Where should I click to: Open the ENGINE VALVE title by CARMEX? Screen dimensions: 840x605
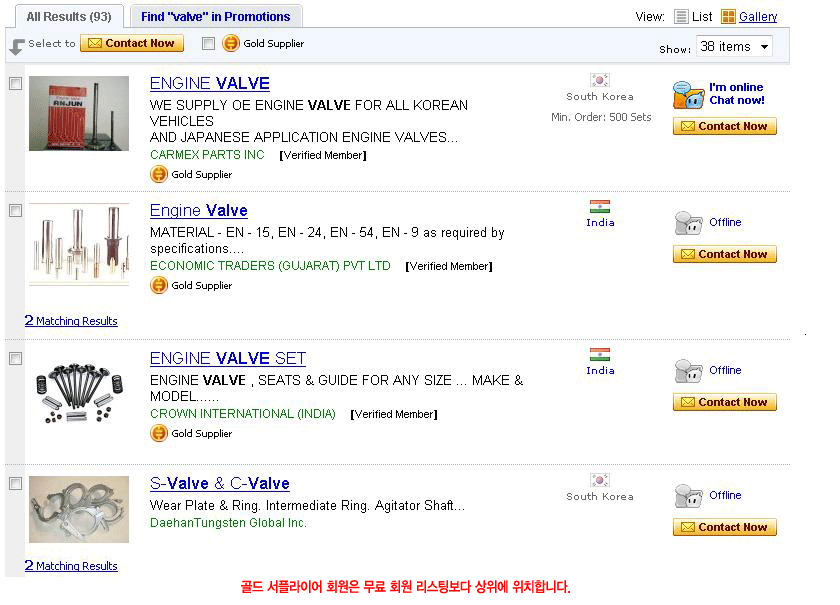coord(209,84)
